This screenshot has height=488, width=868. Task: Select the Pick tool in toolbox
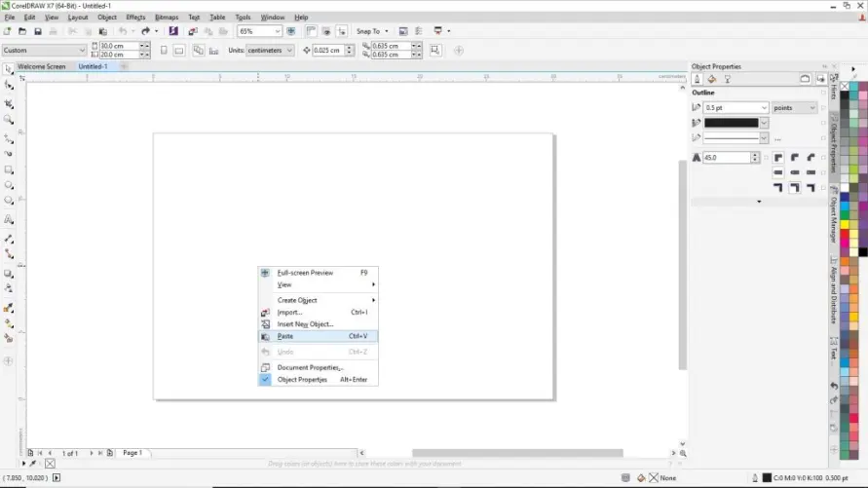click(x=9, y=69)
